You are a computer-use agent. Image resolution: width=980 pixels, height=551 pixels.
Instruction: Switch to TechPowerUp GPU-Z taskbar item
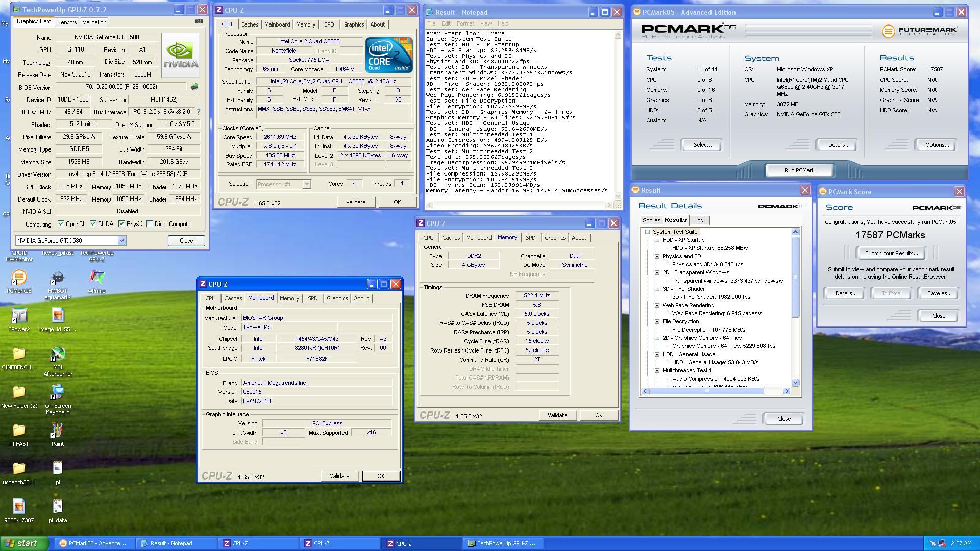coord(503,543)
